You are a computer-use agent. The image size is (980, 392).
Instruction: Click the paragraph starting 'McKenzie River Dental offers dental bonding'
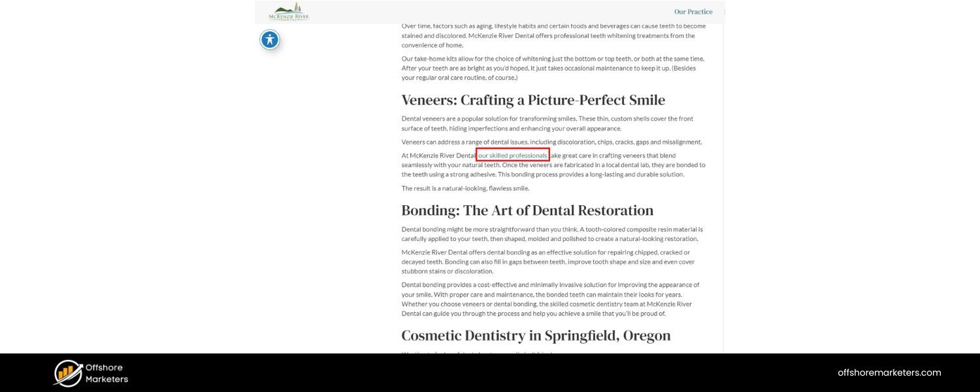coord(547,261)
